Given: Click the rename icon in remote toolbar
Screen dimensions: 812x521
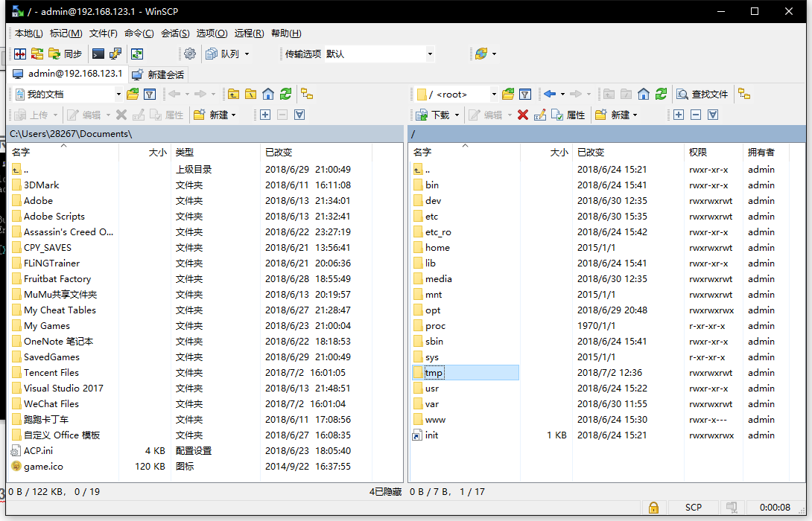Looking at the screenshot, I should pos(540,115).
